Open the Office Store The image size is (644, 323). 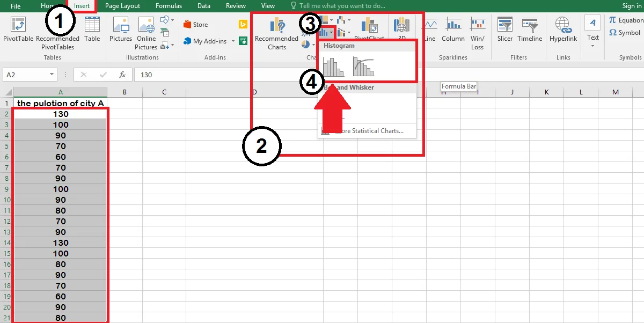(195, 24)
